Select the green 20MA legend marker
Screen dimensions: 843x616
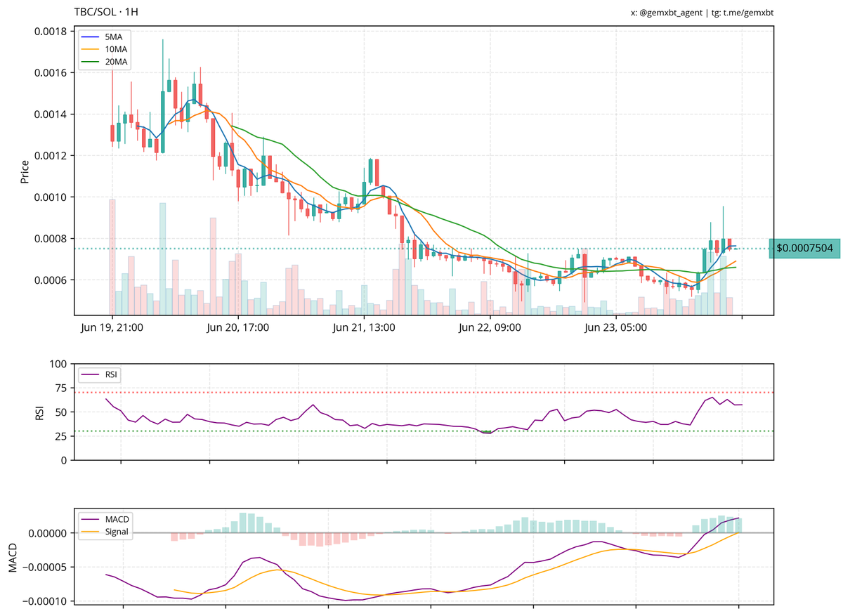[x=90, y=61]
